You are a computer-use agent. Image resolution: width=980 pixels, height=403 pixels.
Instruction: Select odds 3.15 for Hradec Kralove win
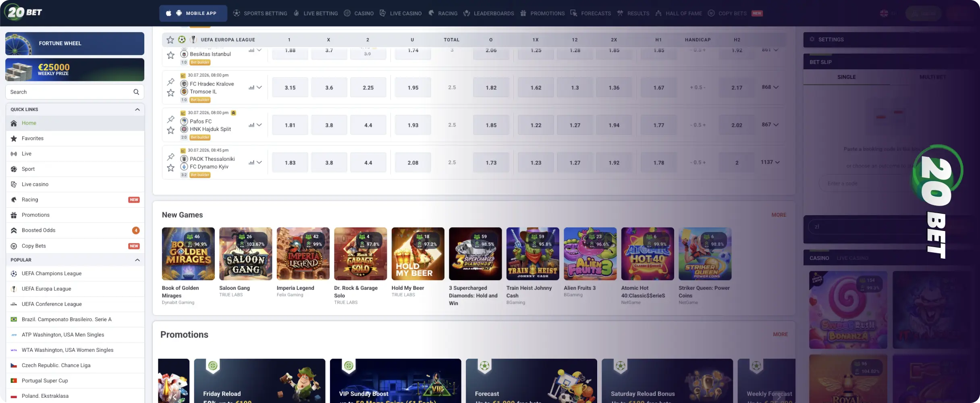(x=290, y=87)
